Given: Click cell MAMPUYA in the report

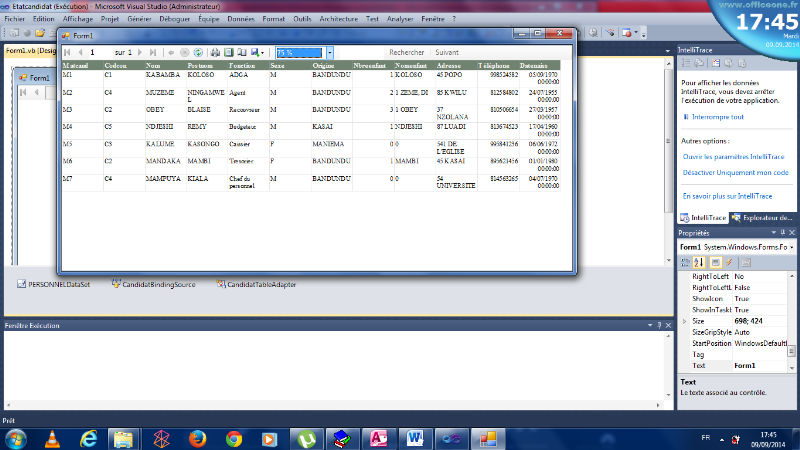Looking at the screenshot, I should [x=163, y=179].
